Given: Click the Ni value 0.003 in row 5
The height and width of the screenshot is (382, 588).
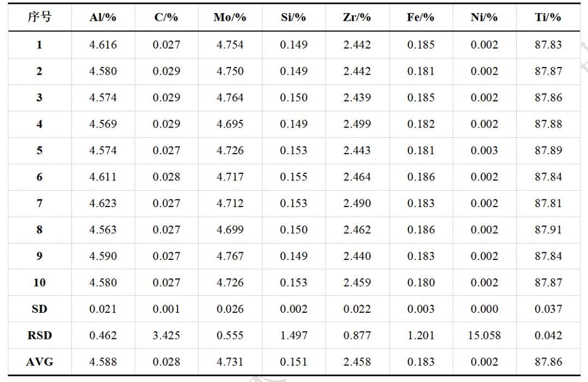Looking at the screenshot, I should 484,150.
